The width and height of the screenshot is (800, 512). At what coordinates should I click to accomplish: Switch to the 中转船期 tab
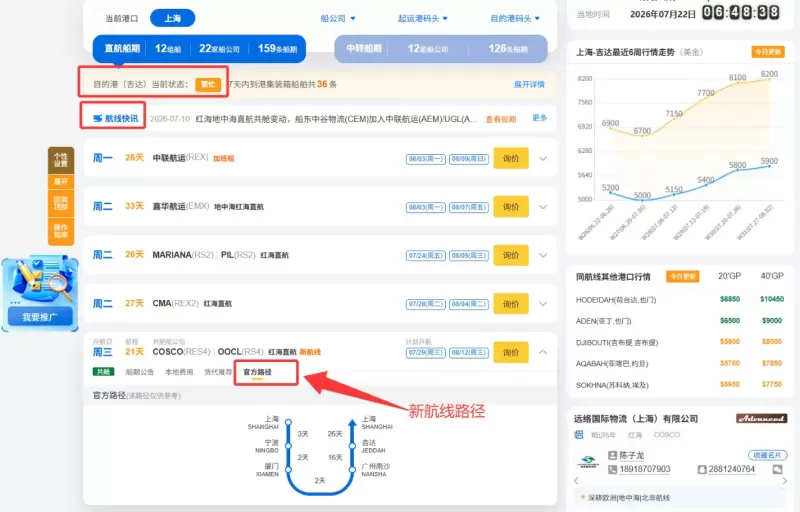[441, 48]
